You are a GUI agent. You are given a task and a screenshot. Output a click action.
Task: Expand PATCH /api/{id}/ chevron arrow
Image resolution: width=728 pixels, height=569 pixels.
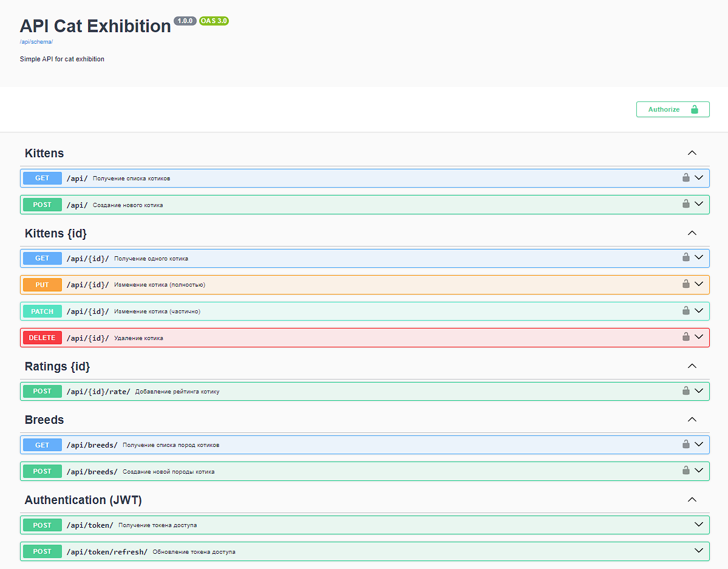(x=699, y=311)
